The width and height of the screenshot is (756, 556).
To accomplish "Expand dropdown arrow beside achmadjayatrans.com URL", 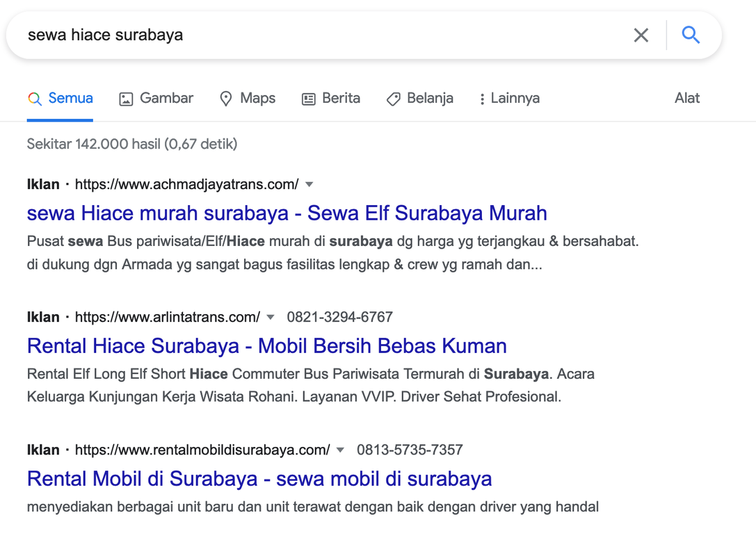I will click(309, 185).
